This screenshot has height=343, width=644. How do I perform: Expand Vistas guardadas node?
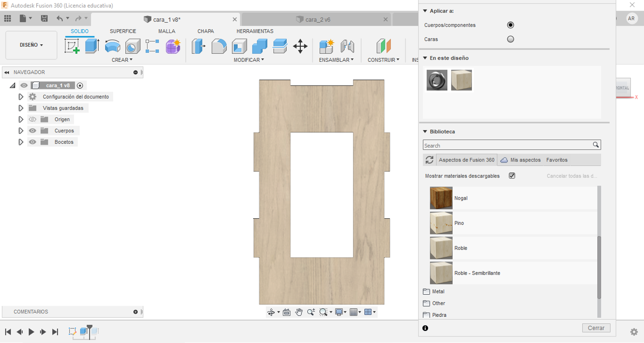[x=21, y=108]
